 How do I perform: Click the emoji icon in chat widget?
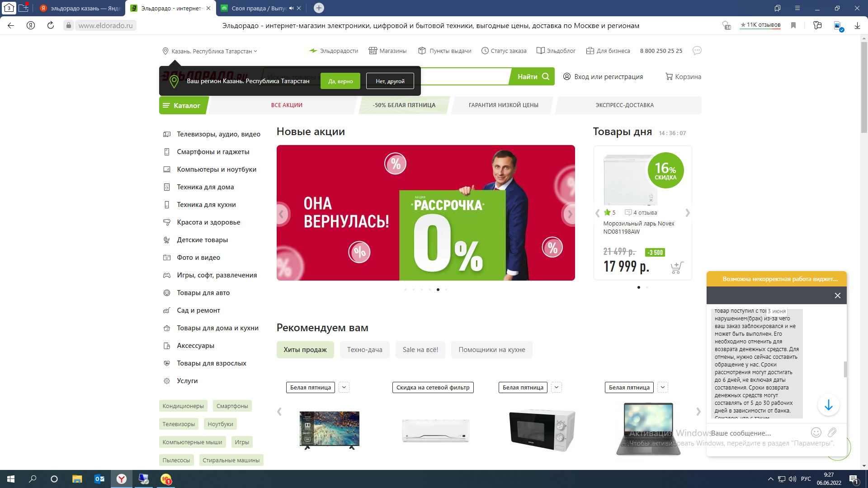(x=816, y=432)
